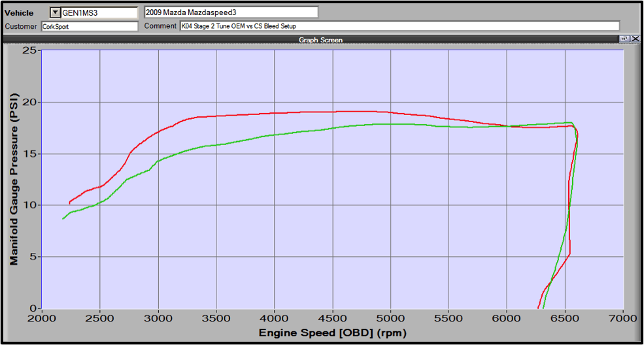Image resolution: width=644 pixels, height=345 pixels.
Task: Click the 25 PSI axis label
Action: [x=29, y=50]
